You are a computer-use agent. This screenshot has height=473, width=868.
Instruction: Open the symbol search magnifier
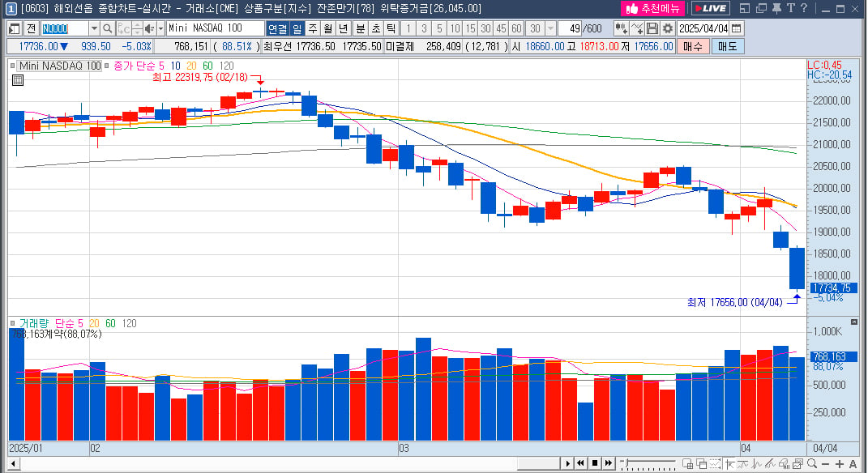tap(108, 28)
